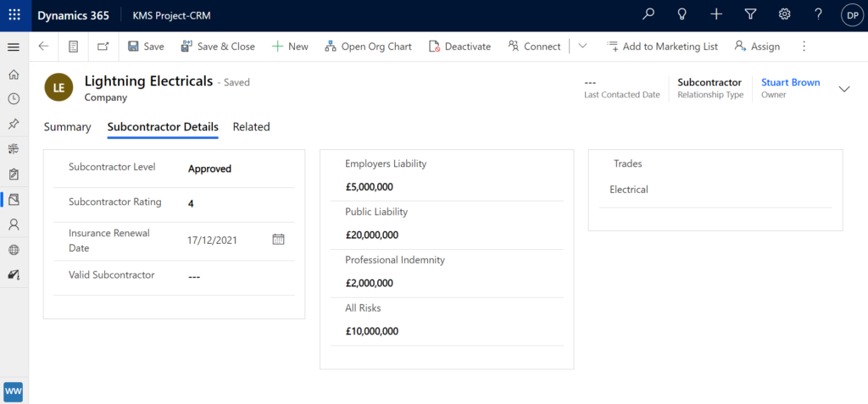Viewport: 868px width, 404px height.
Task: Click the Subcontractor relationship type header
Action: click(709, 82)
